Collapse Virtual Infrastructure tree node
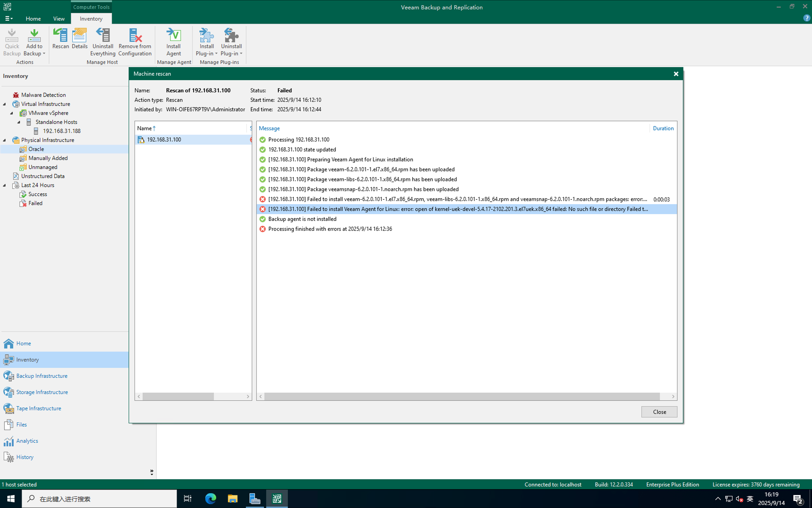Viewport: 812px width, 508px height. [4, 104]
